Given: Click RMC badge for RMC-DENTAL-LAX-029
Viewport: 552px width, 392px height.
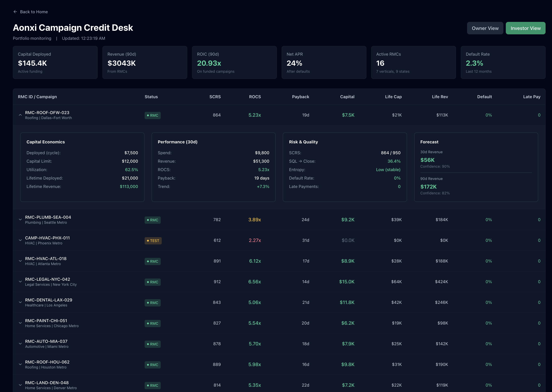Looking at the screenshot, I should coord(152,303).
